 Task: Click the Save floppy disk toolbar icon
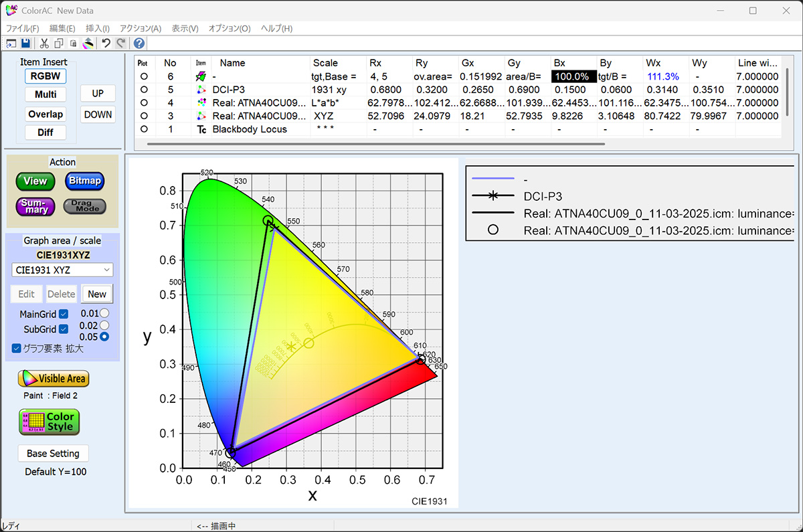(25, 43)
